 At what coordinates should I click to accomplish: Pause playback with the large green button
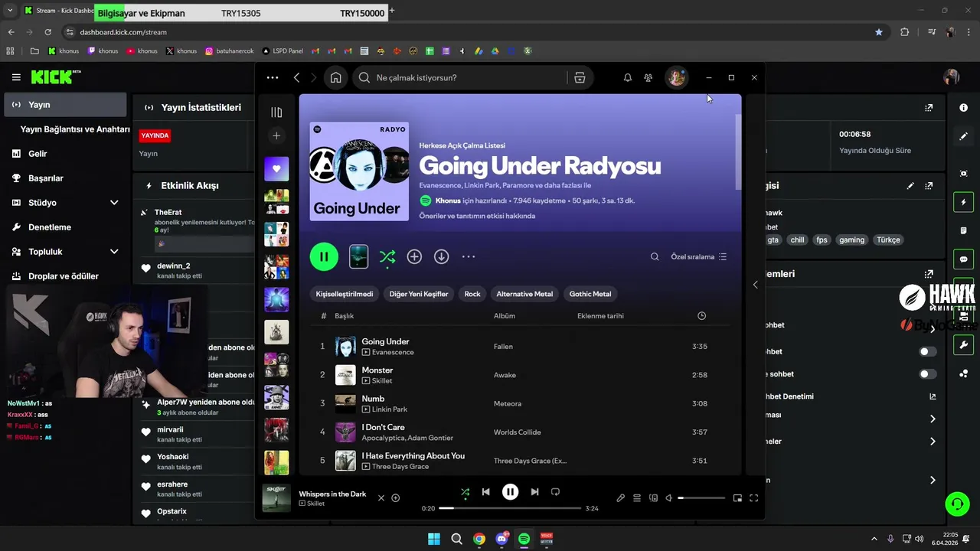[324, 256]
